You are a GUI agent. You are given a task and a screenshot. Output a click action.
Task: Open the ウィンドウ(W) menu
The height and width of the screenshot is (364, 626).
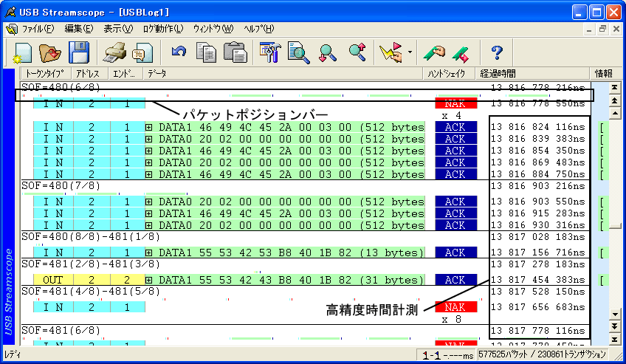point(213,29)
